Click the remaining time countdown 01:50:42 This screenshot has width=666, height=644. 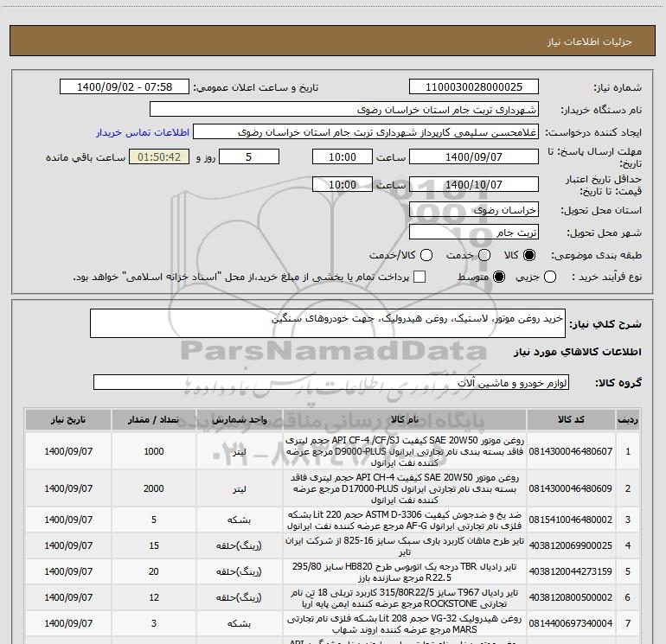tap(159, 156)
